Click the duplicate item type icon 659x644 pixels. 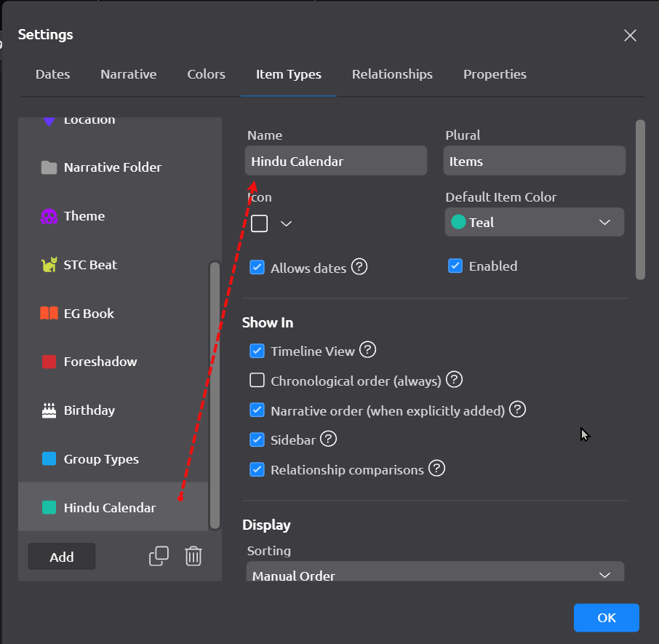(159, 556)
